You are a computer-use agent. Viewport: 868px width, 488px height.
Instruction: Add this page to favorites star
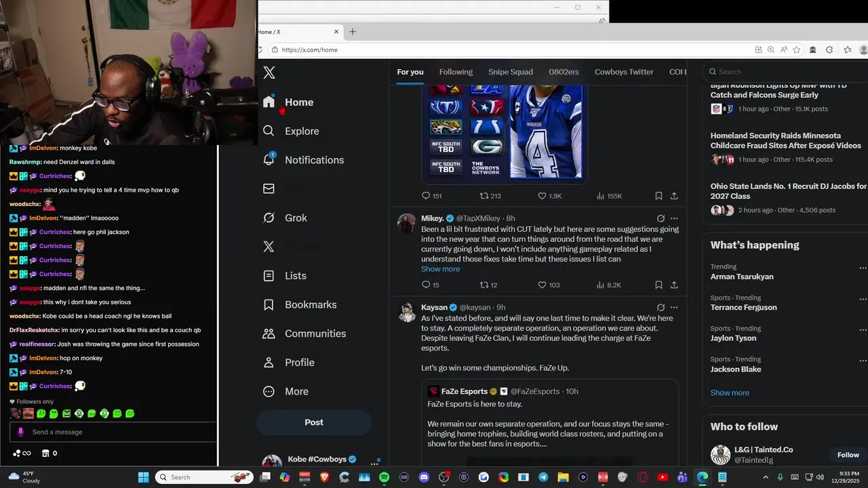[x=797, y=49]
